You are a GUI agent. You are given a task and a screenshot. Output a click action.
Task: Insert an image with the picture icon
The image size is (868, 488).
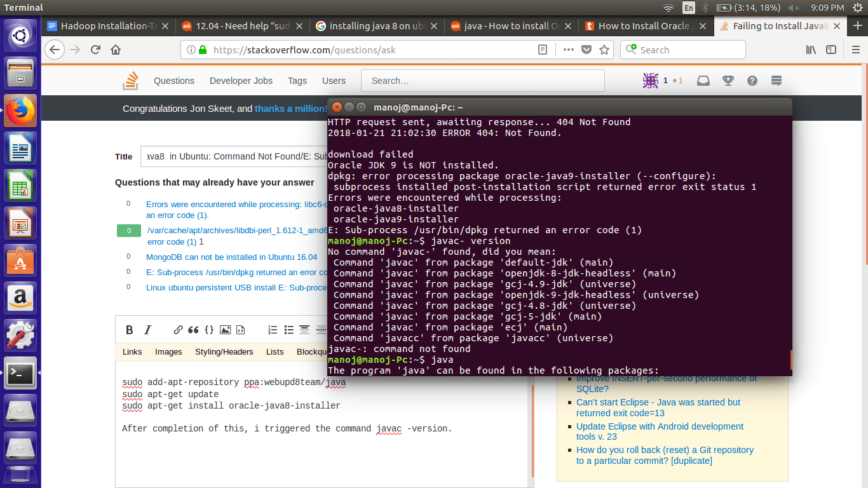225,330
